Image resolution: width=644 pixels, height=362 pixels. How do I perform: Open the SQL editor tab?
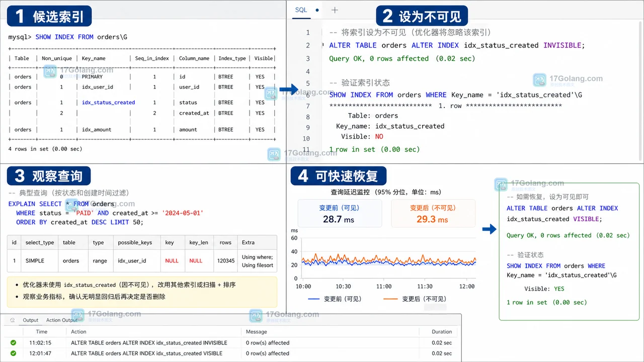(x=301, y=10)
